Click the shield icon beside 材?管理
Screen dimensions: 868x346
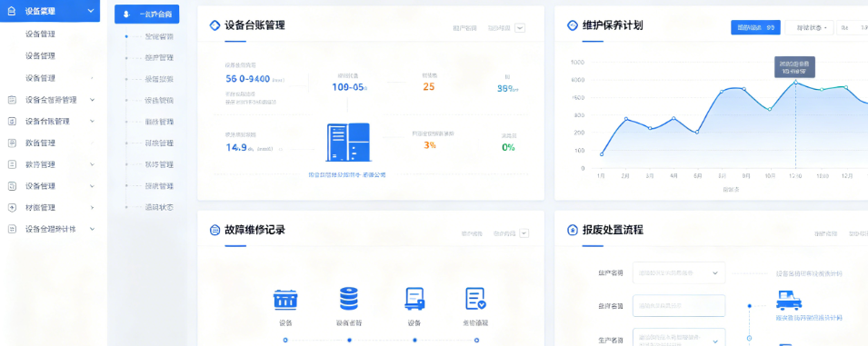tap(12, 207)
